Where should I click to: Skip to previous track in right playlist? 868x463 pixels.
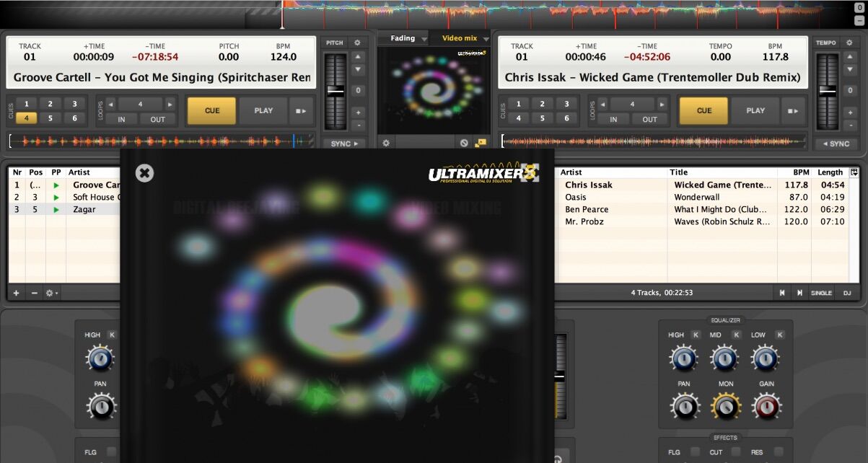tap(782, 293)
